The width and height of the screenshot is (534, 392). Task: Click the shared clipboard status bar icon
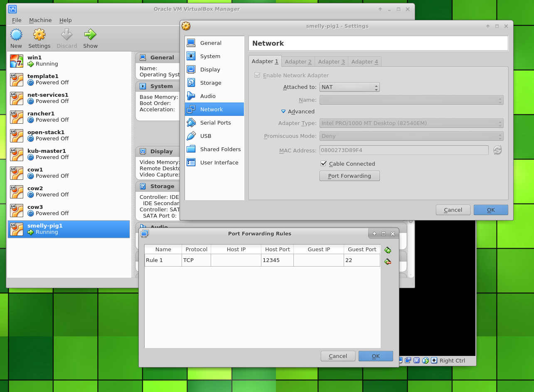click(408, 360)
